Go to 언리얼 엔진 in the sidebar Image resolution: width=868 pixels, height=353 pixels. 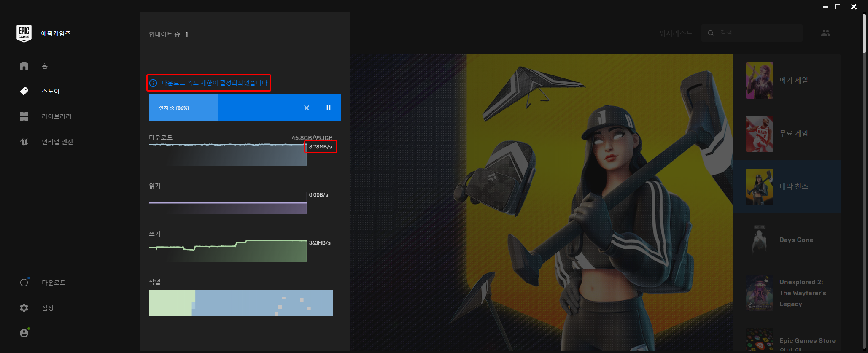point(57,142)
